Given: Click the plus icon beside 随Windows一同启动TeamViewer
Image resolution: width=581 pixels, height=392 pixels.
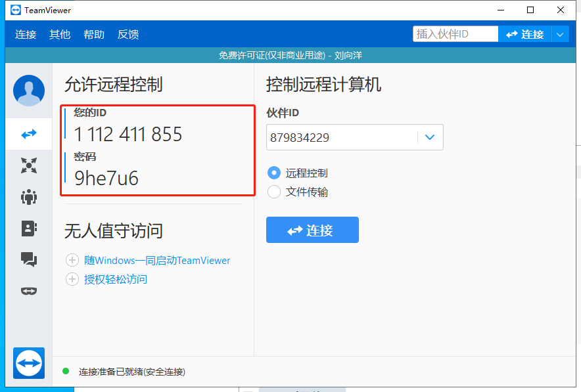Looking at the screenshot, I should tap(72, 260).
